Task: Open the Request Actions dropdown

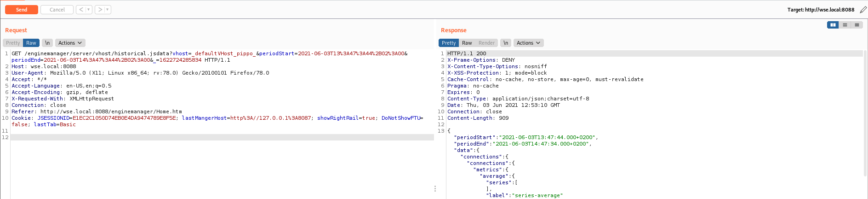Action: [70, 43]
